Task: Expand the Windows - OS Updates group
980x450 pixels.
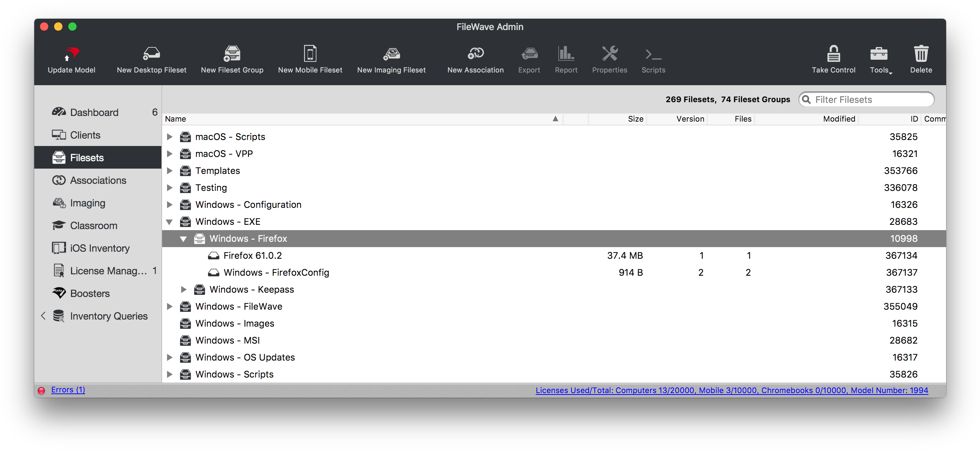Action: point(170,357)
